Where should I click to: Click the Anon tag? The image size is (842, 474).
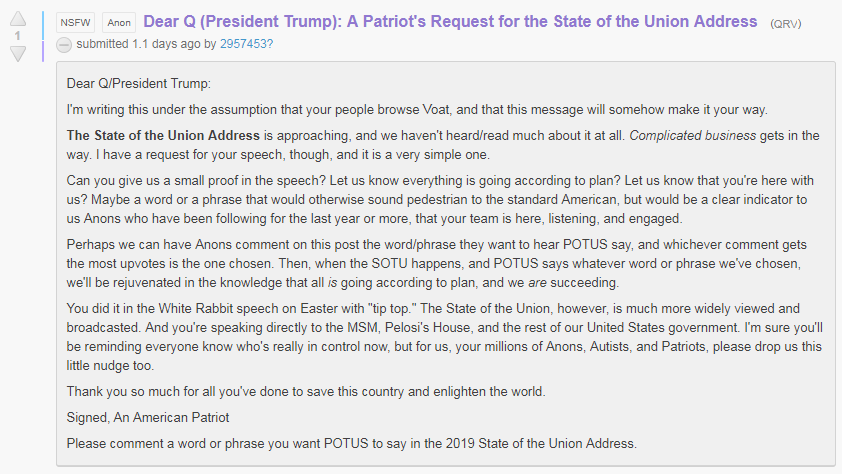(x=119, y=23)
